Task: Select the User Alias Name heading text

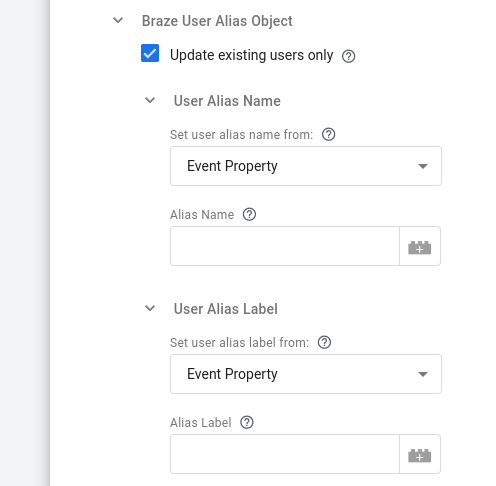Action: coord(227,101)
